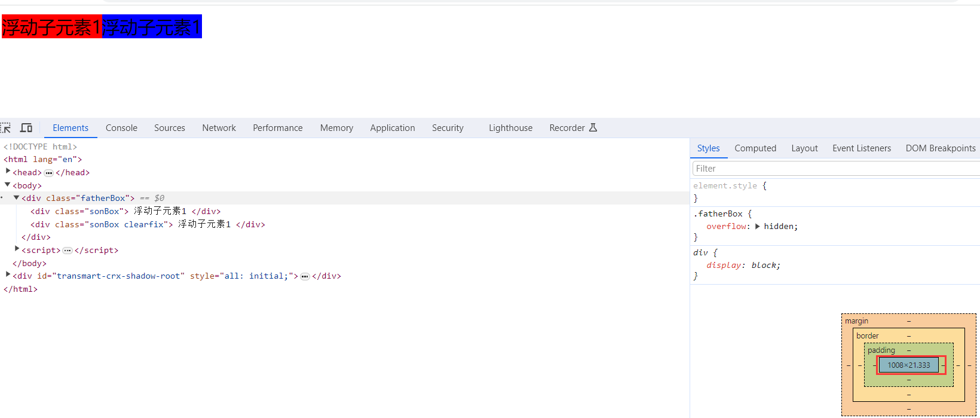Click the 1008×21.333 content box in box model

pos(908,365)
